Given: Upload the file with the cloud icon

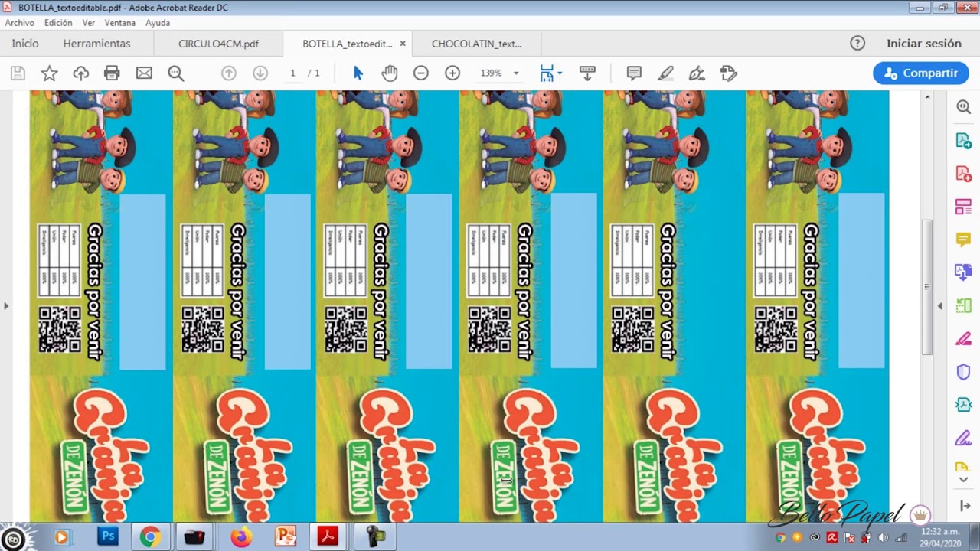Looking at the screenshot, I should [80, 73].
